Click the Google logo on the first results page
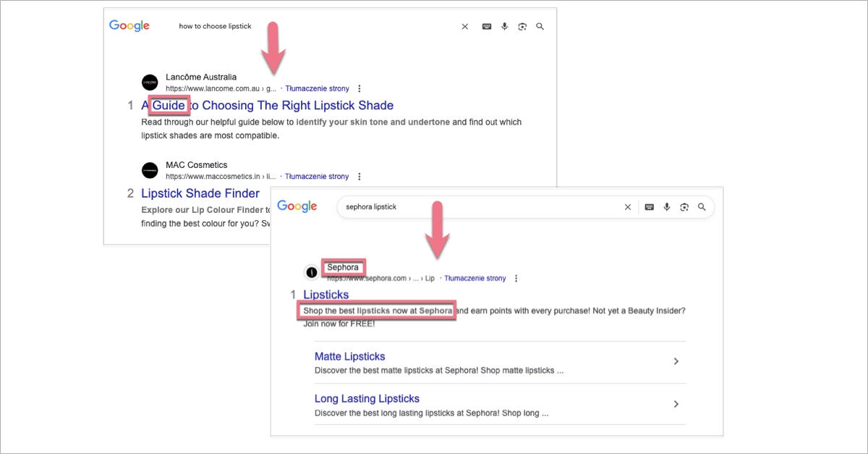868x454 pixels. (129, 25)
